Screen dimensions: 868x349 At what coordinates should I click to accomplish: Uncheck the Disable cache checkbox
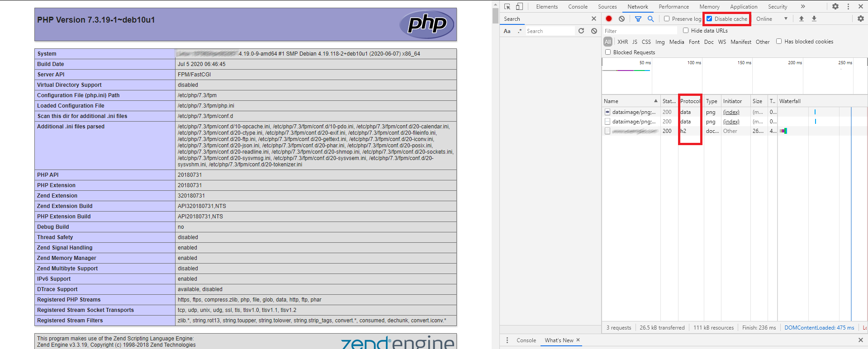tap(709, 19)
